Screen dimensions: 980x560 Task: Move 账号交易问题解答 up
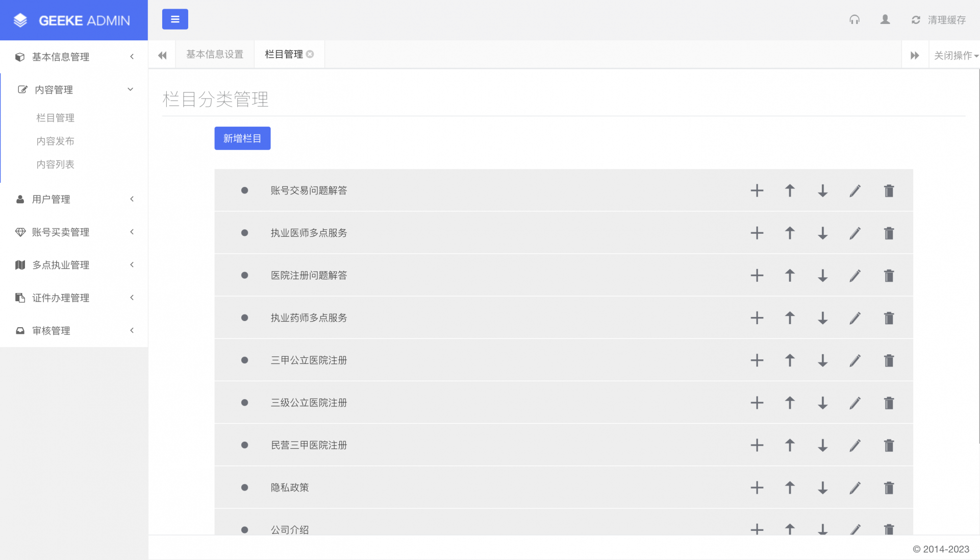790,190
